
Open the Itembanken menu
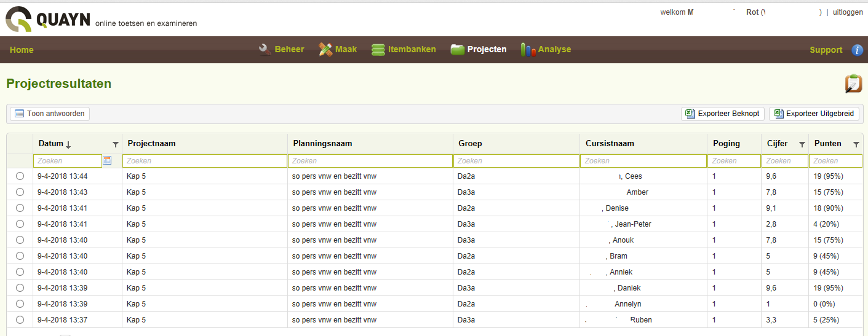[412, 49]
